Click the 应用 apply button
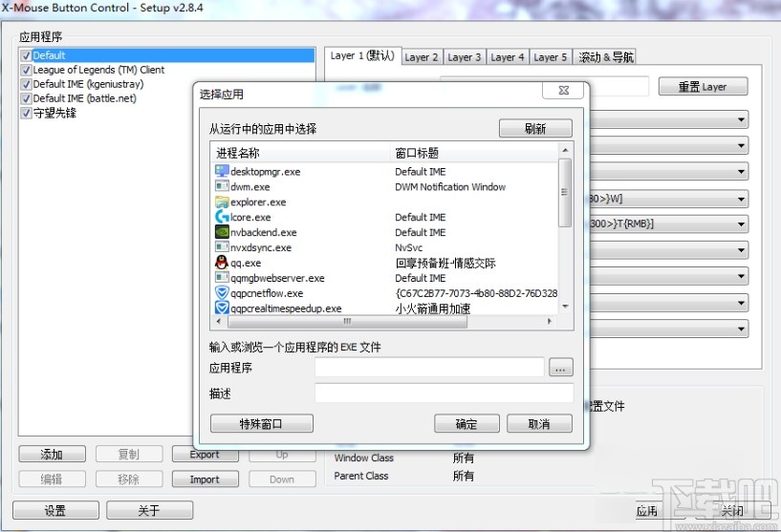Viewport: 781px width, 532px height. [646, 511]
